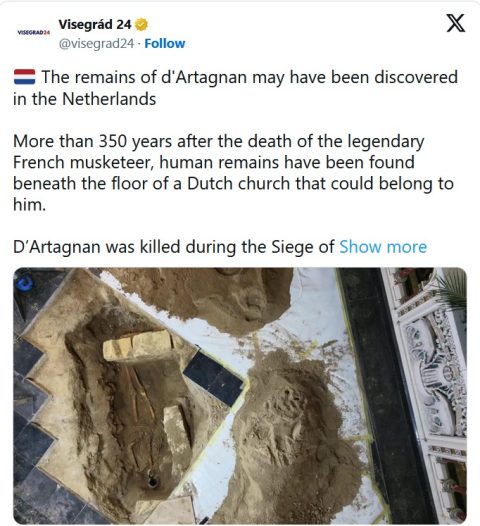Click the dark floor tile beside the pit
This screenshot has height=526, width=480.
pyautogui.click(x=213, y=378)
